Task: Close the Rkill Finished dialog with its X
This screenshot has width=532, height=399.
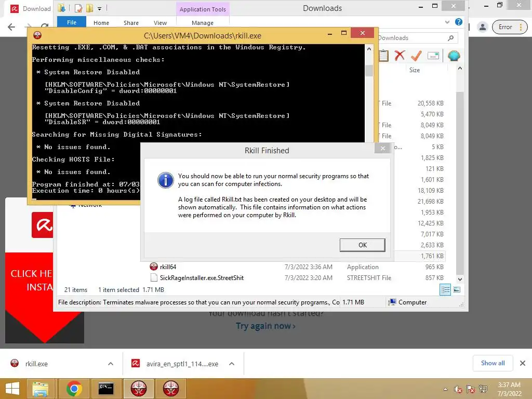Action: click(x=383, y=148)
